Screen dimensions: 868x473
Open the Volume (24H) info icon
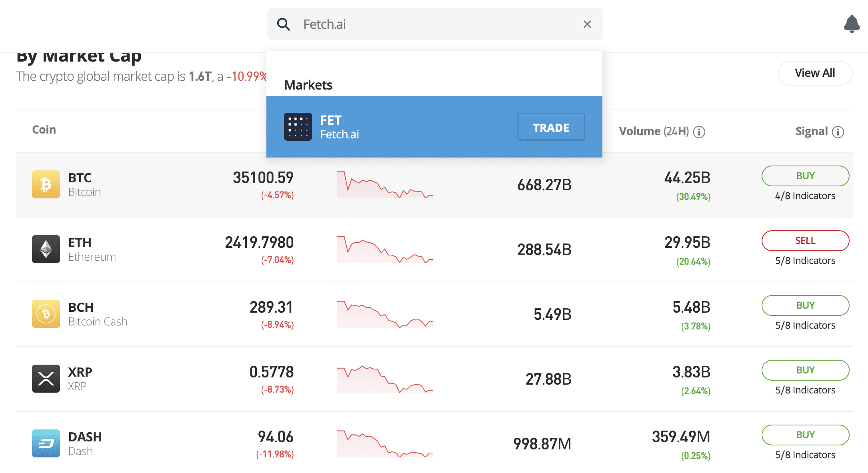coord(699,132)
